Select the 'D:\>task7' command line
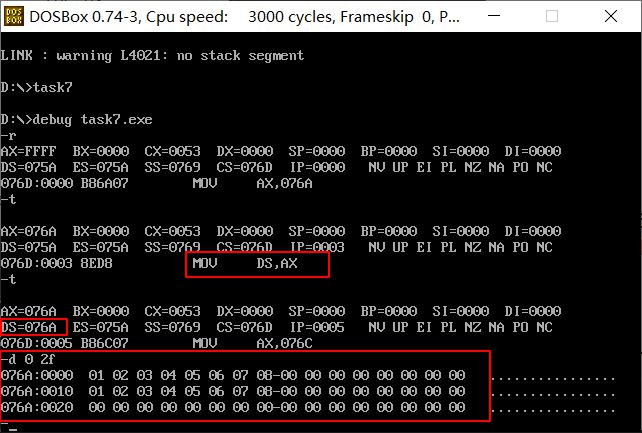 point(36,87)
